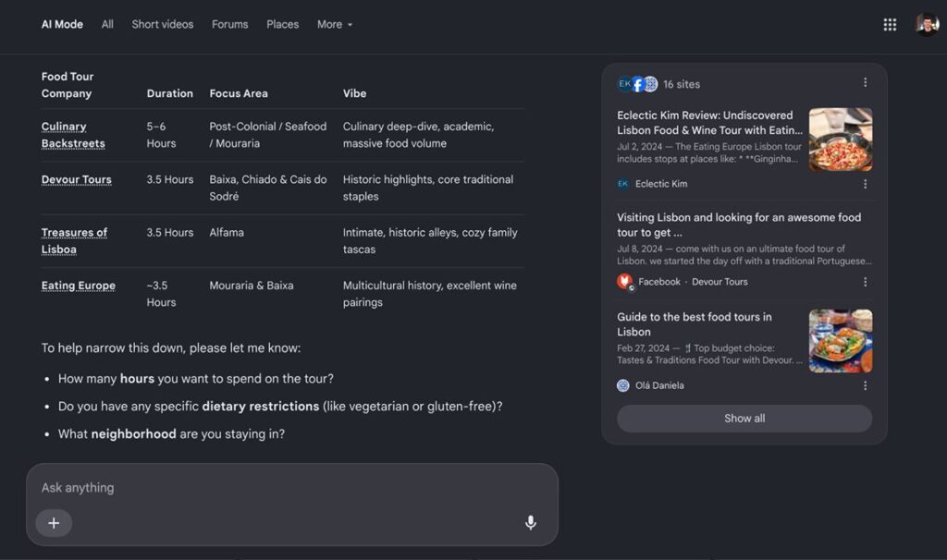This screenshot has height=560, width=947.
Task: Expand the More search filters dropdown
Action: (x=335, y=25)
